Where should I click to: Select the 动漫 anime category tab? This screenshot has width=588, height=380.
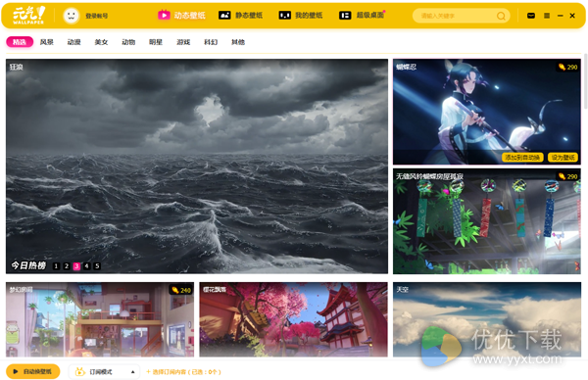tap(73, 42)
